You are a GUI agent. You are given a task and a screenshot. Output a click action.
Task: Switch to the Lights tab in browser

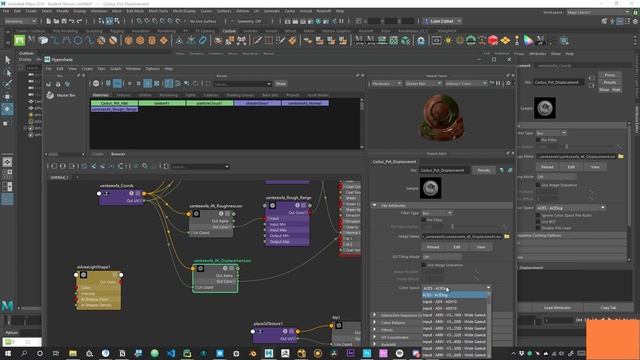point(191,95)
